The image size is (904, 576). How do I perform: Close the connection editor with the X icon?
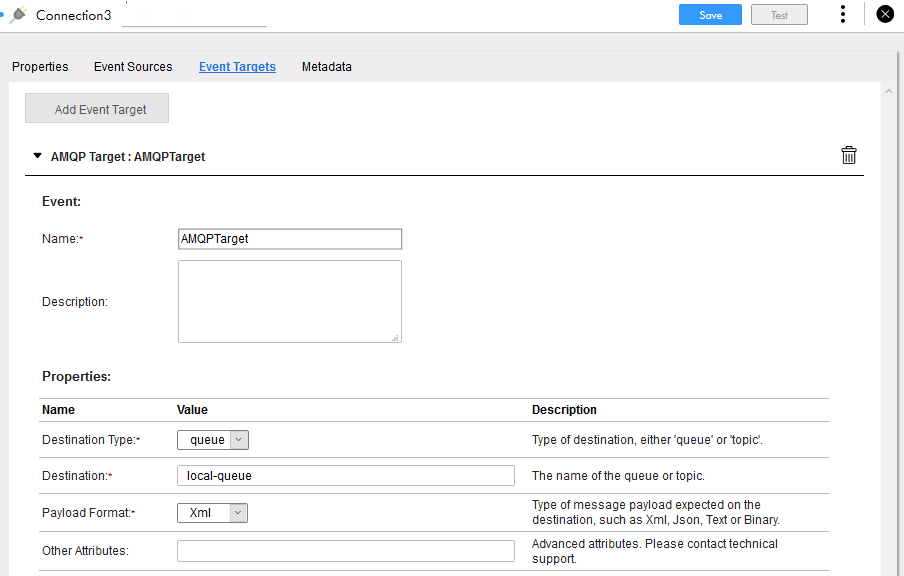pos(884,14)
